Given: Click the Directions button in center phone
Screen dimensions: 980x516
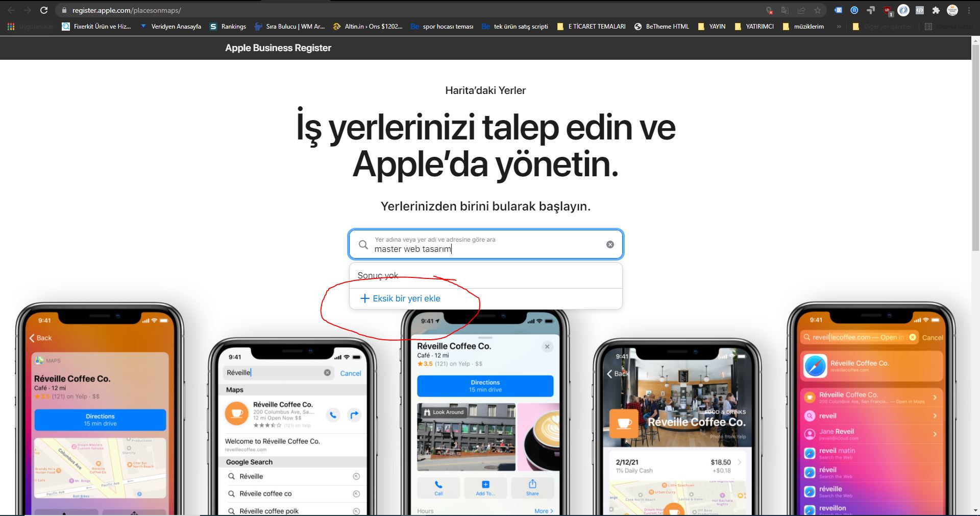Looking at the screenshot, I should tap(485, 386).
